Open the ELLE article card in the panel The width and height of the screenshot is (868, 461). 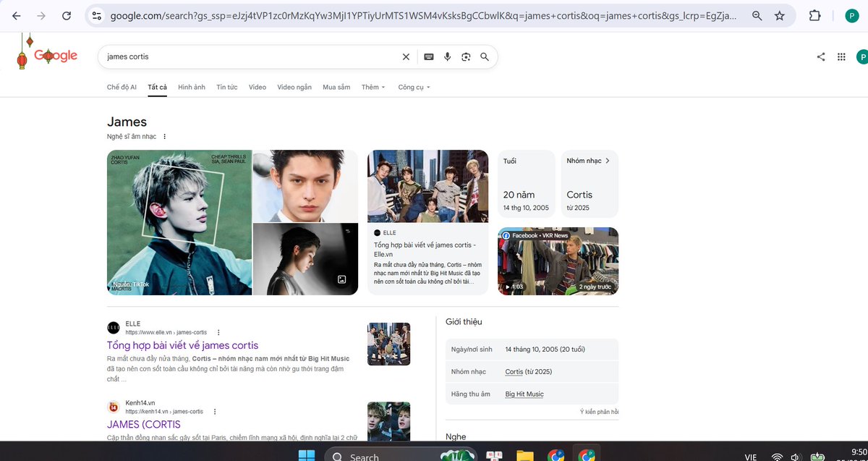click(427, 222)
